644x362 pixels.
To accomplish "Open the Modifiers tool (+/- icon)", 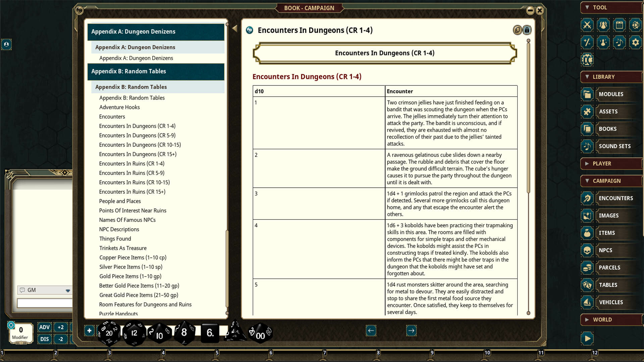I will 587,43.
